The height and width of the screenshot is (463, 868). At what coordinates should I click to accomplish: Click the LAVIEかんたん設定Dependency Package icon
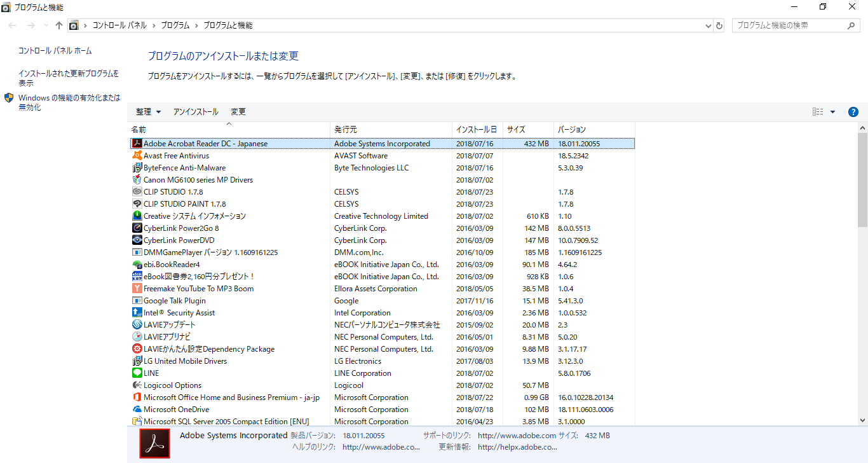click(137, 349)
